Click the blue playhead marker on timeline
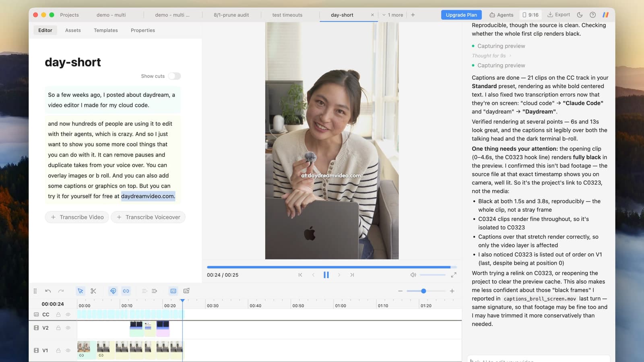 pyautogui.click(x=182, y=301)
